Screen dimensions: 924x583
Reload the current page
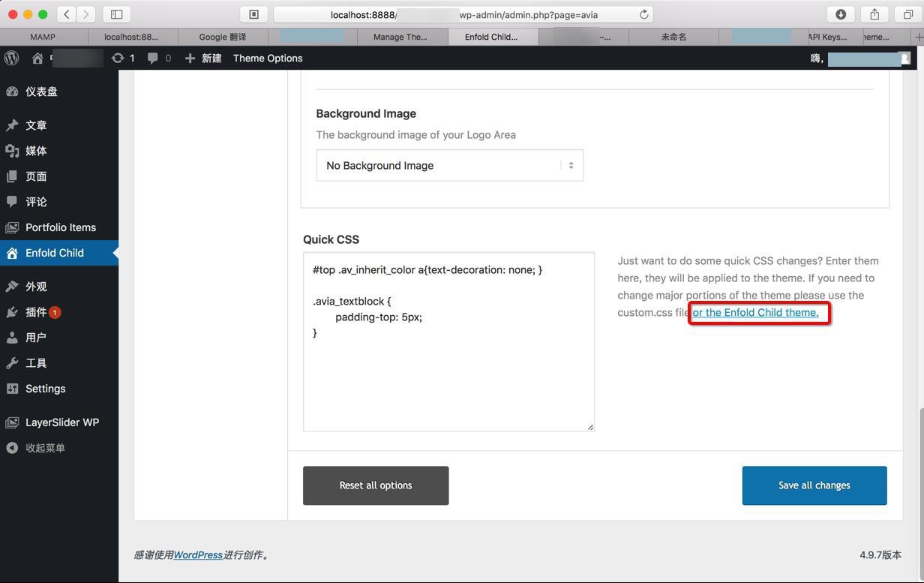tap(643, 14)
